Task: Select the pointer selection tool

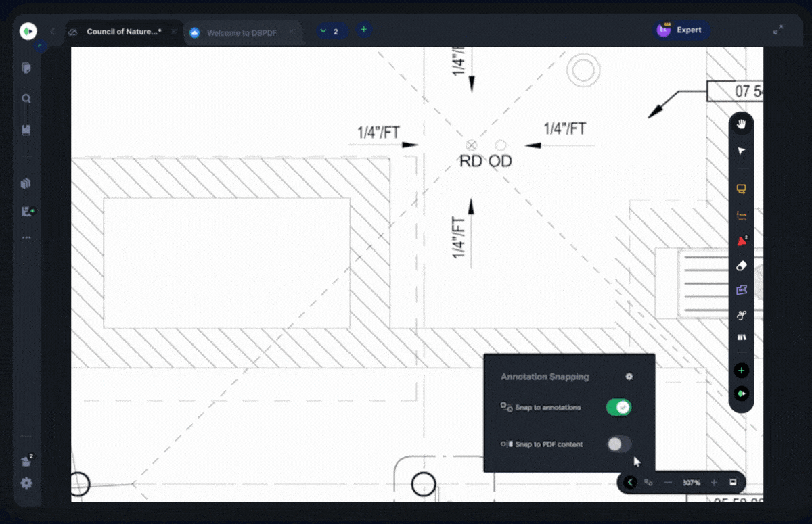Action: pyautogui.click(x=741, y=151)
